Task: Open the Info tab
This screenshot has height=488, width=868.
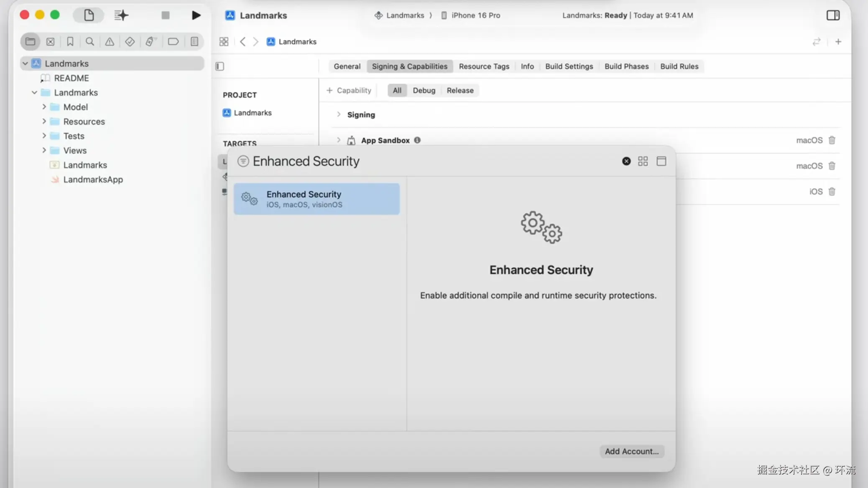Action: (527, 66)
